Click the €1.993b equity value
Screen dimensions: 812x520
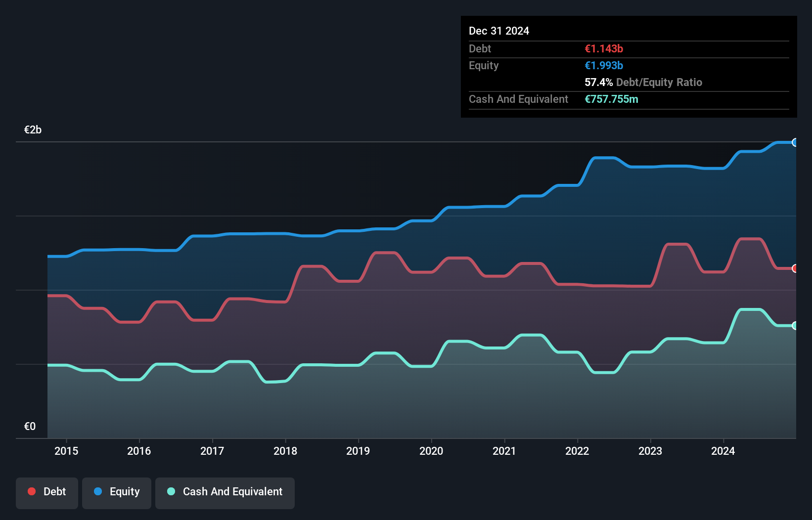[x=604, y=65]
